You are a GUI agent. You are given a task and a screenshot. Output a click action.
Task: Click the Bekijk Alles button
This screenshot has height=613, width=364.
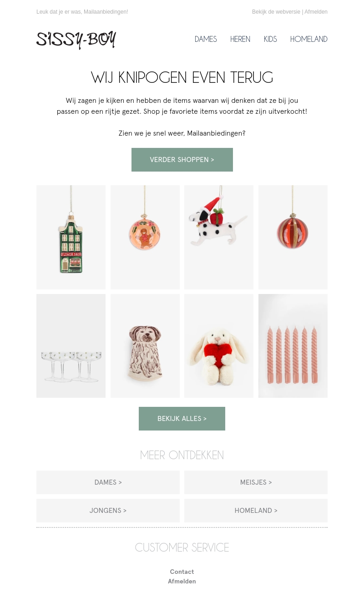[182, 419]
